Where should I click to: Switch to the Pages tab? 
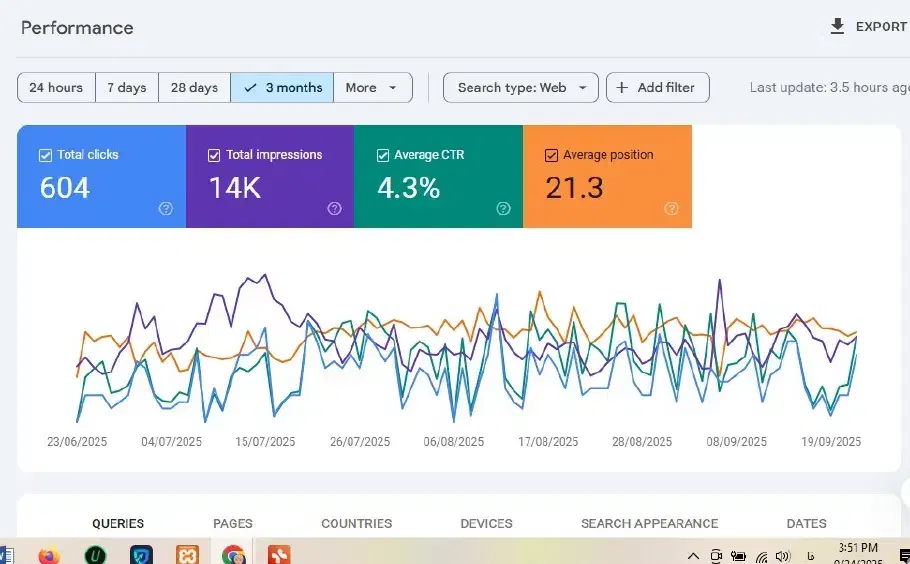tap(233, 523)
